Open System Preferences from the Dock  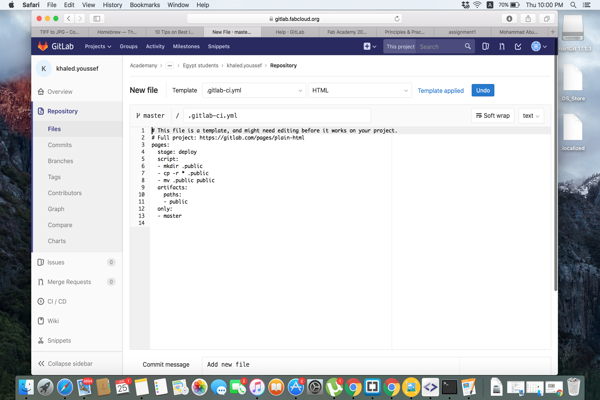tap(315, 387)
